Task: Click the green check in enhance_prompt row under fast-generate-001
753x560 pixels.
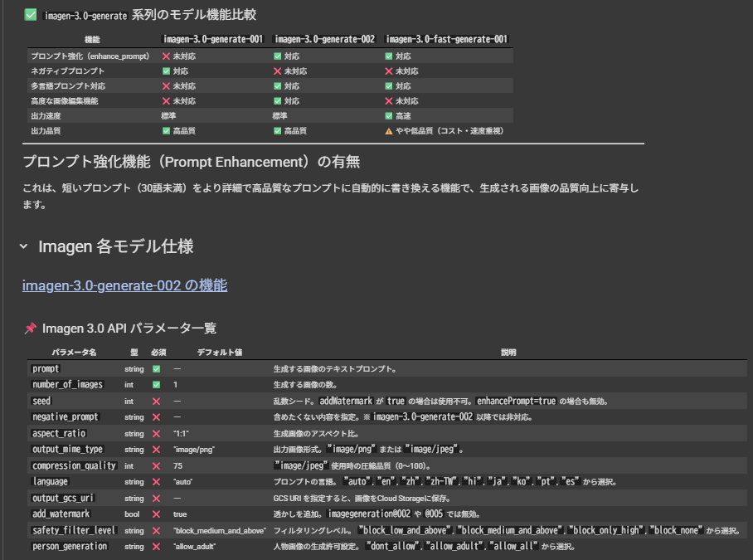Action: tap(389, 56)
